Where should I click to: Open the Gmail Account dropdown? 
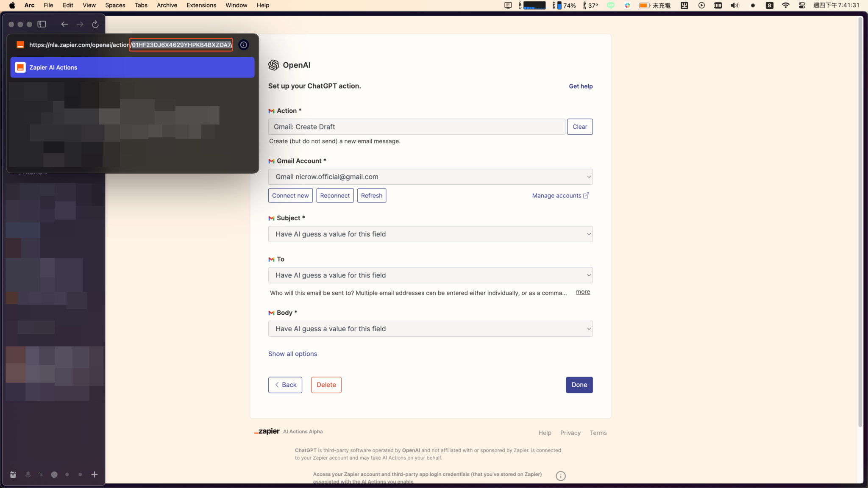430,177
